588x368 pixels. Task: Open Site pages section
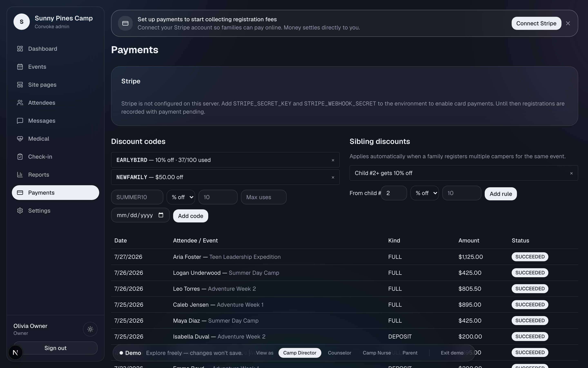coord(55,85)
